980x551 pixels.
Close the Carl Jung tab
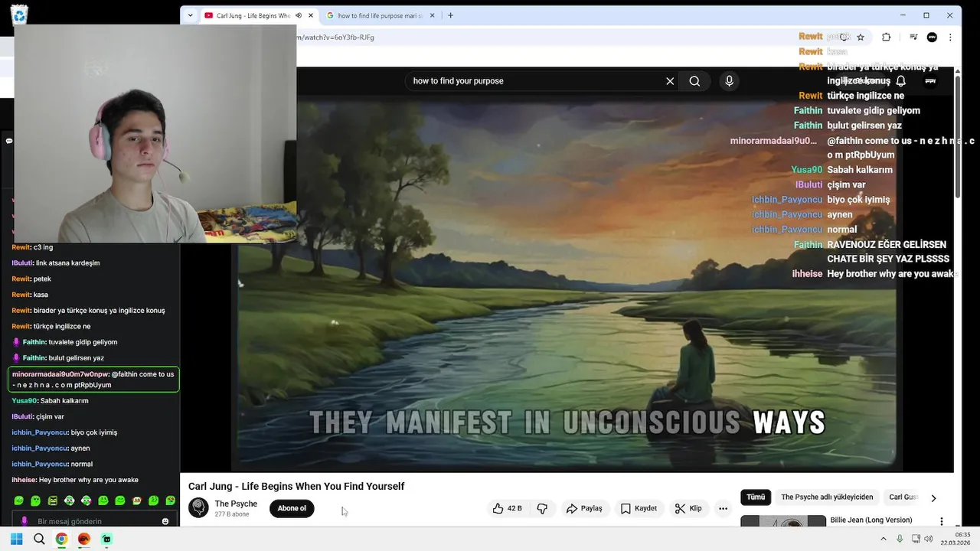pyautogui.click(x=310, y=15)
